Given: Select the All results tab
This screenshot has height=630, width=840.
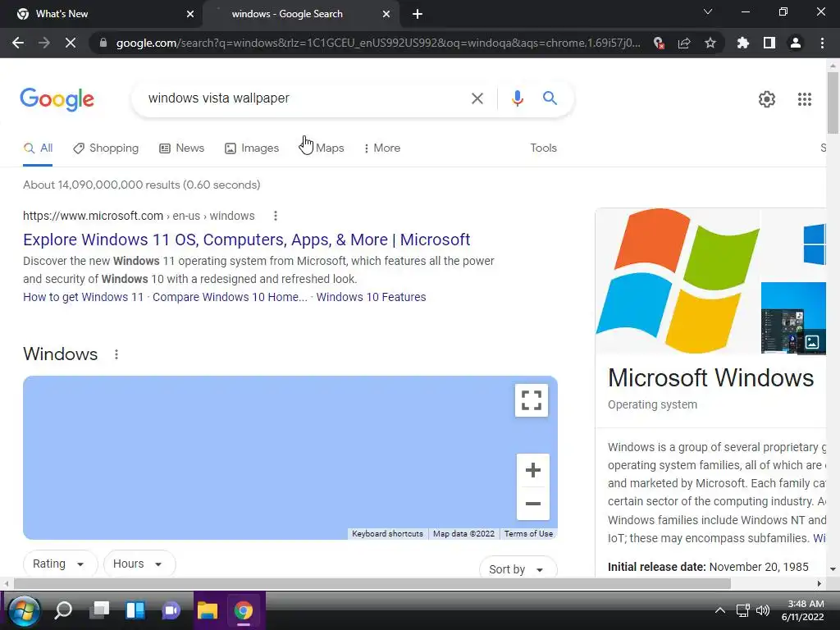Looking at the screenshot, I should [x=38, y=148].
